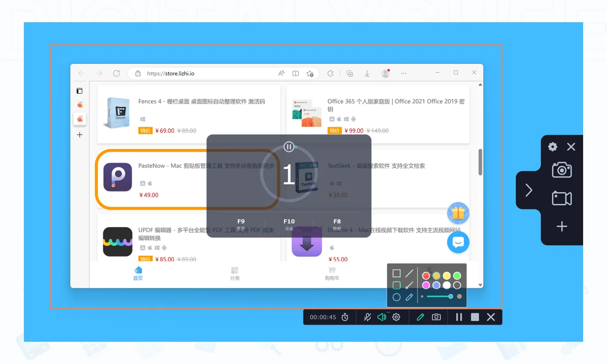Screen dimensions: 607x364
Task: Select the ellipse drawing shape
Action: [397, 297]
